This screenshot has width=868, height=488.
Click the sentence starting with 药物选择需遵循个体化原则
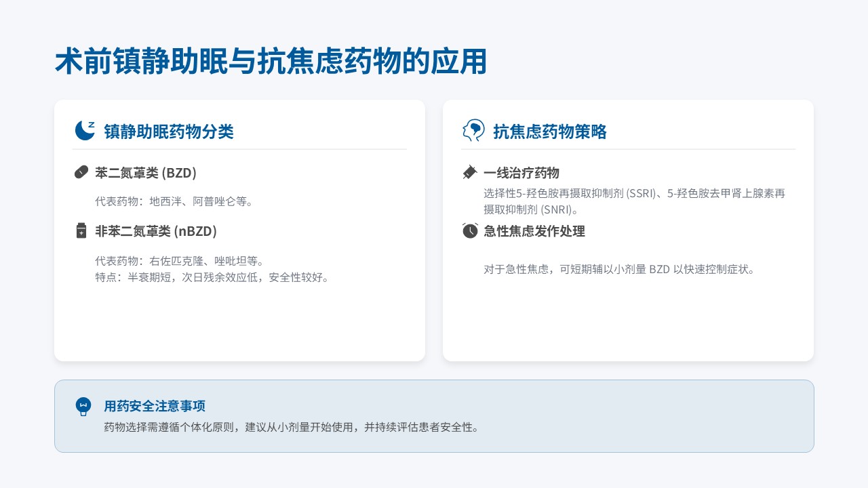click(x=292, y=428)
